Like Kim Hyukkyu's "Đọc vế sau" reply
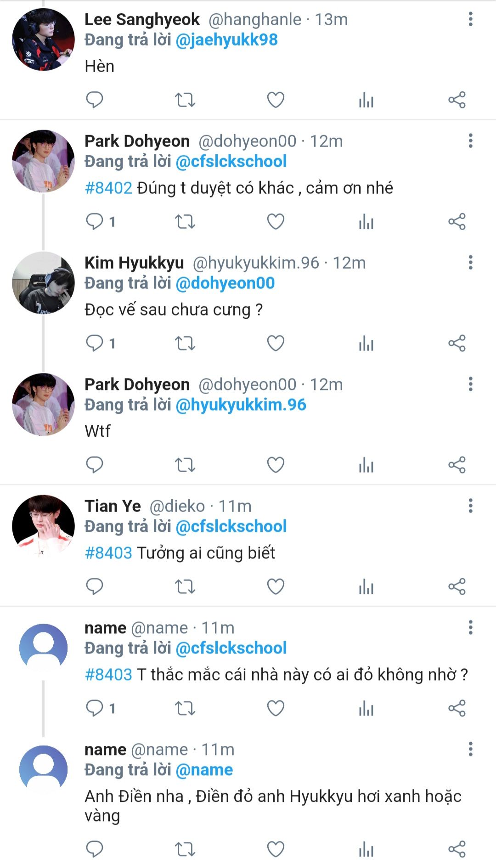Screen dimensions: 496x868 276,343
